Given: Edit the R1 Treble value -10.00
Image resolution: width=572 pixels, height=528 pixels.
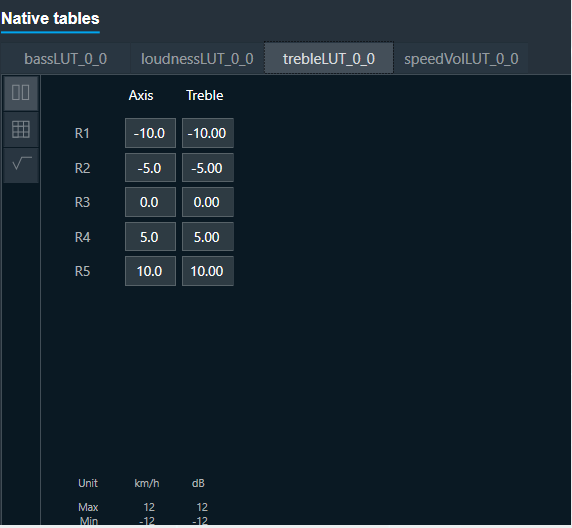Looking at the screenshot, I should pyautogui.click(x=208, y=133).
